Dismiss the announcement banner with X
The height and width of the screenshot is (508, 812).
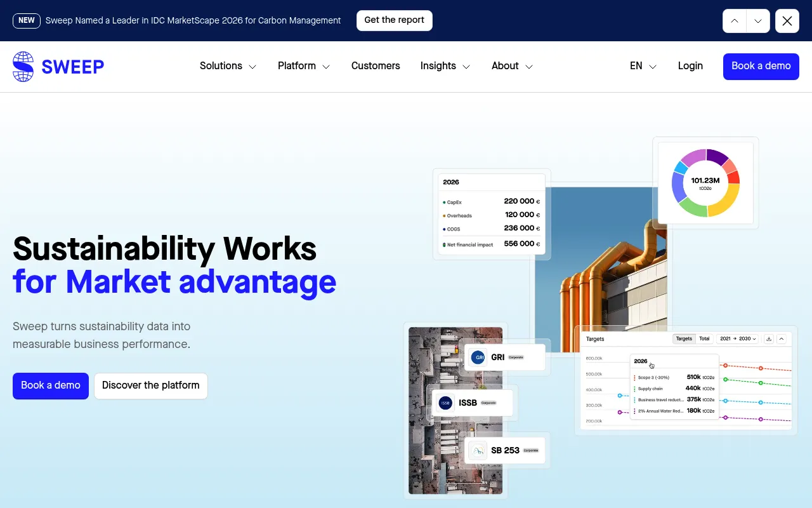[x=787, y=21]
